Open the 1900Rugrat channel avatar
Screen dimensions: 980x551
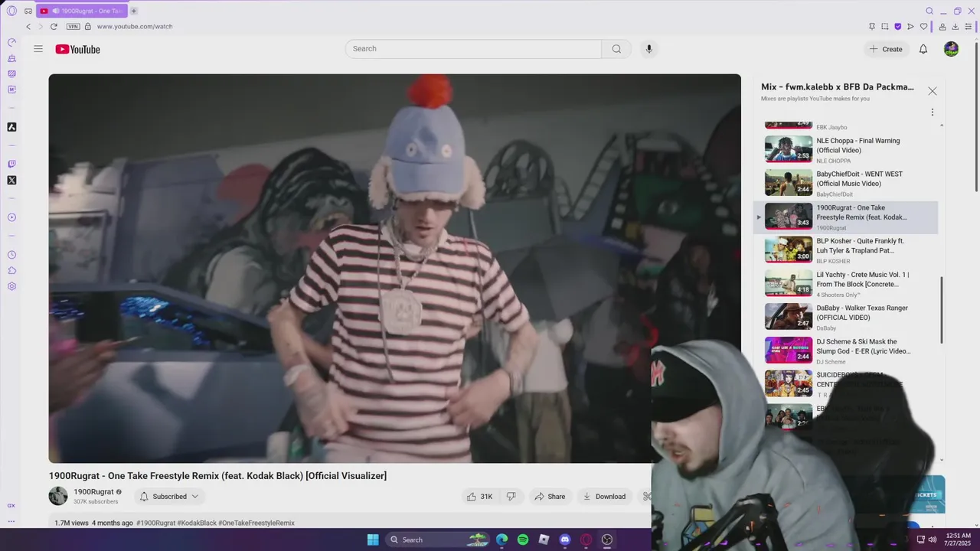pyautogui.click(x=58, y=496)
